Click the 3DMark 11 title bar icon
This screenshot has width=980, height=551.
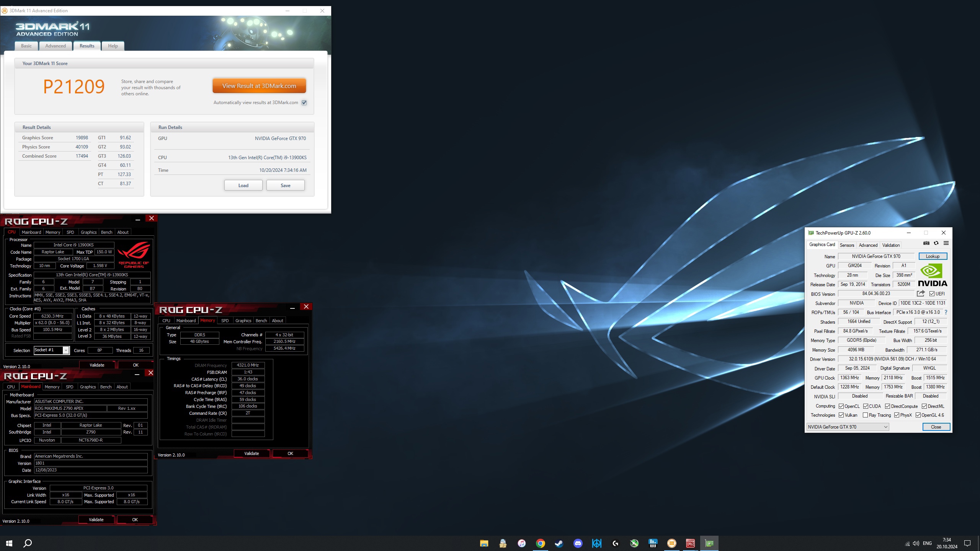point(5,11)
